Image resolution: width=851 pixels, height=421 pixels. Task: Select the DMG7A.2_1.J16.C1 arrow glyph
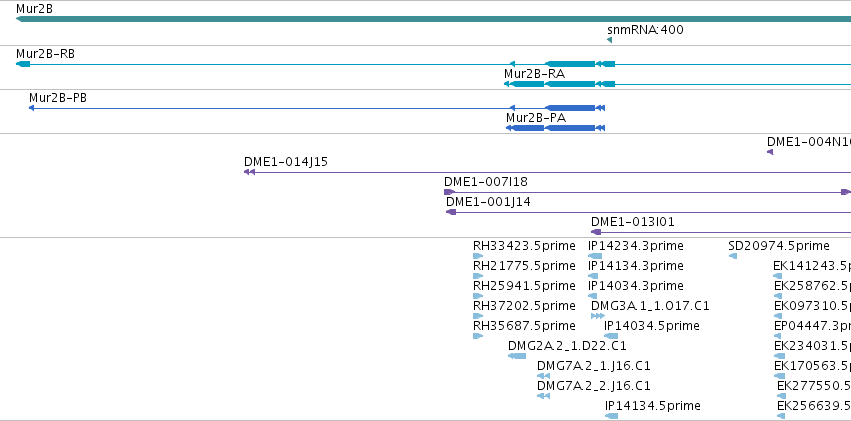click(543, 376)
